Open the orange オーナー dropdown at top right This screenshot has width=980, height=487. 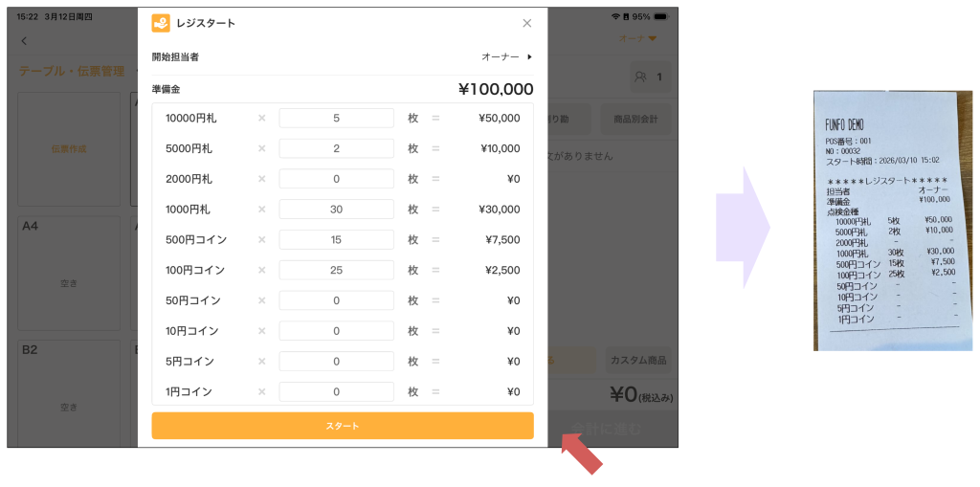click(638, 39)
